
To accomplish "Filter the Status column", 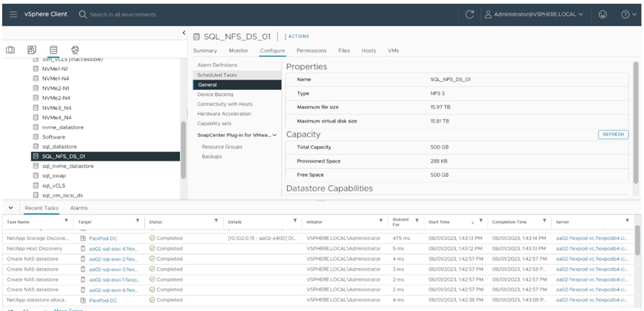I will pos(216,221).
